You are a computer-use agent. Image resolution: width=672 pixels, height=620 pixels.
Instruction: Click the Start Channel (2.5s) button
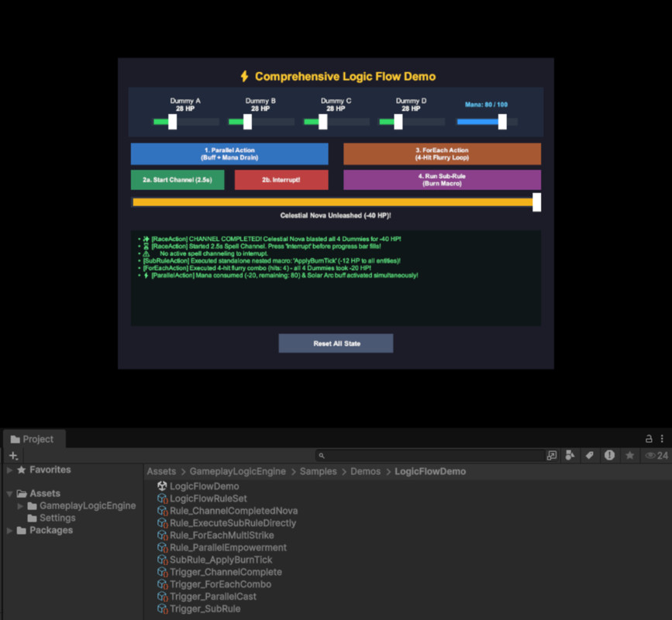(177, 180)
